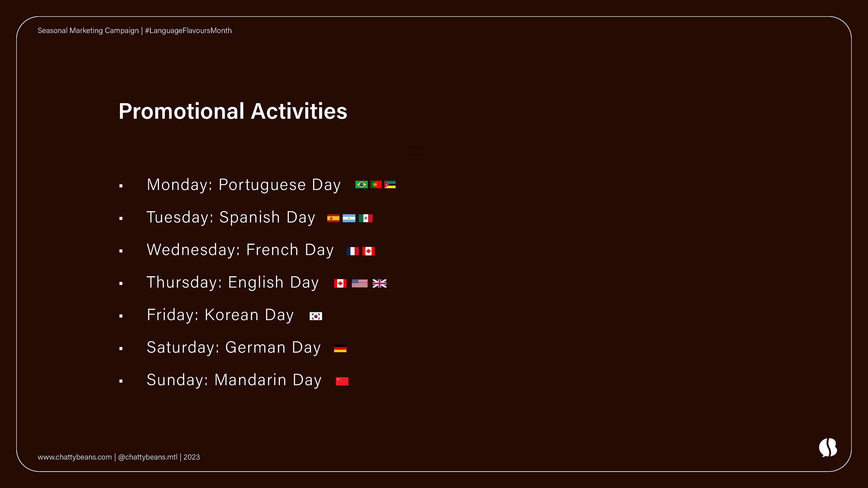
Task: Select the United States flag icon
Action: pyautogui.click(x=360, y=284)
